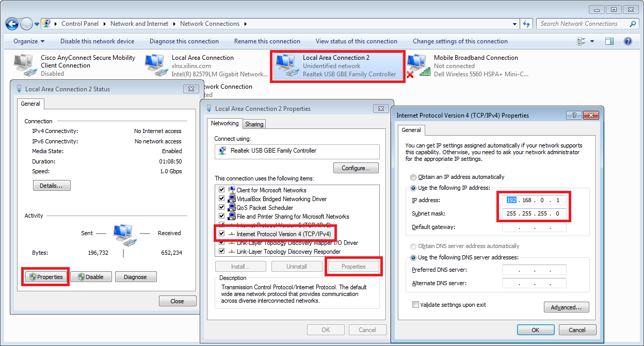Select Obtain an IP address automatically

coord(413,177)
